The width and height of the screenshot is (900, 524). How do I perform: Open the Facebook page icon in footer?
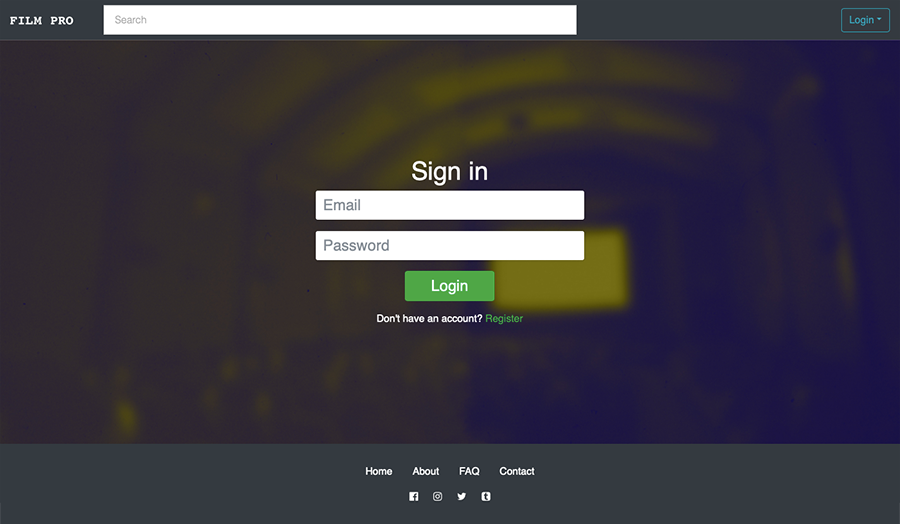tap(413, 496)
